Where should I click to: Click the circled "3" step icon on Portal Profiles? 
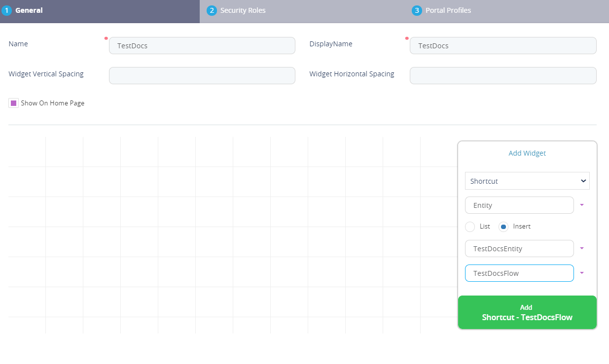[x=416, y=10]
